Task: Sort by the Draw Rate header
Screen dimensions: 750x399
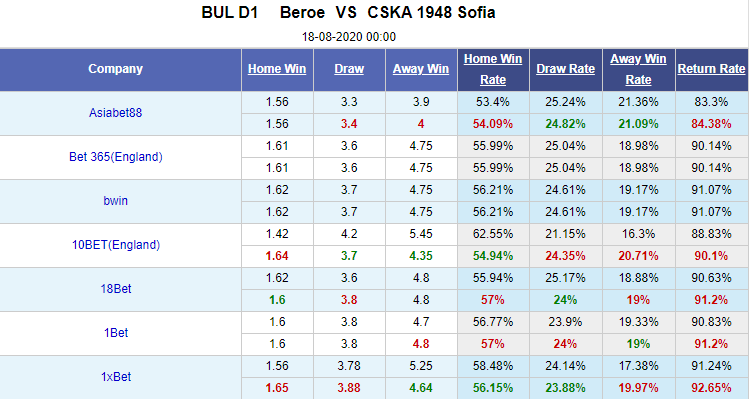Action: coord(565,69)
